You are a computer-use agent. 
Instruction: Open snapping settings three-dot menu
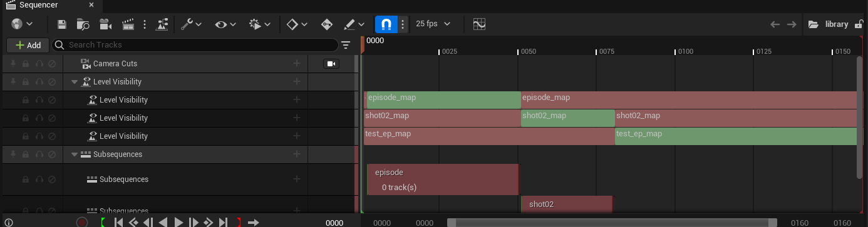point(403,24)
